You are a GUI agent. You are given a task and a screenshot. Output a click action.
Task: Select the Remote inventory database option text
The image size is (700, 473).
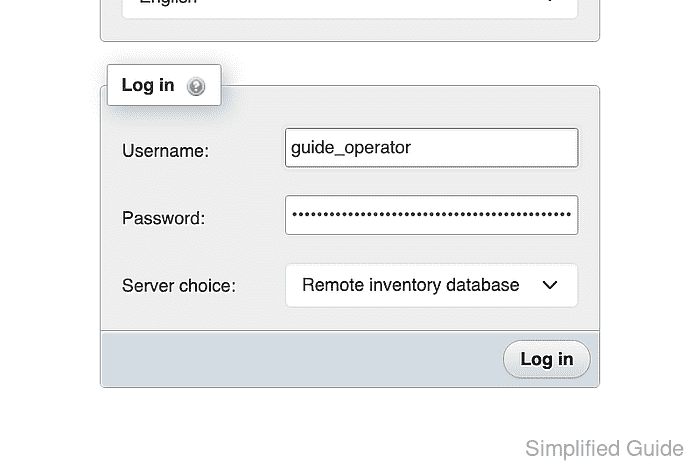[x=410, y=285]
